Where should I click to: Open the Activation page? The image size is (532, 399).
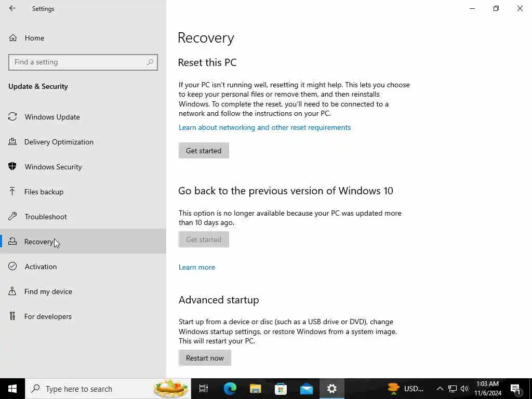pos(83,267)
